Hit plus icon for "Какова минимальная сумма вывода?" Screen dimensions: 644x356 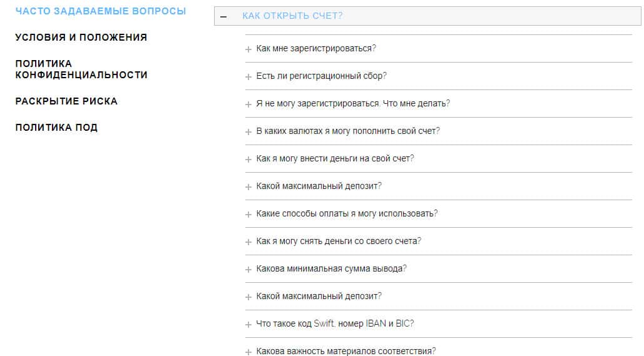tap(248, 269)
